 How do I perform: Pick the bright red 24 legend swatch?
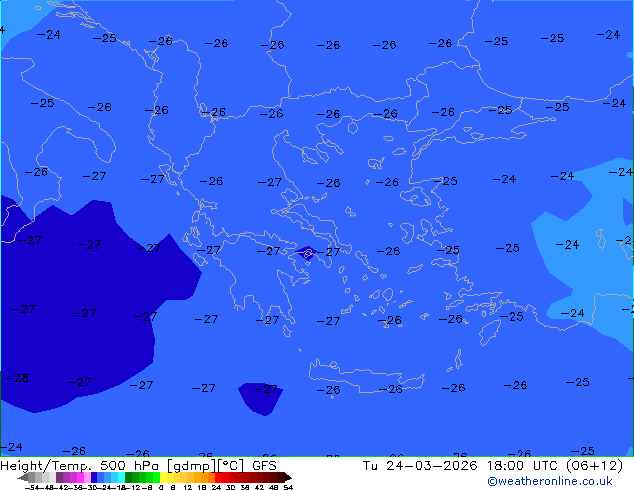(218, 477)
